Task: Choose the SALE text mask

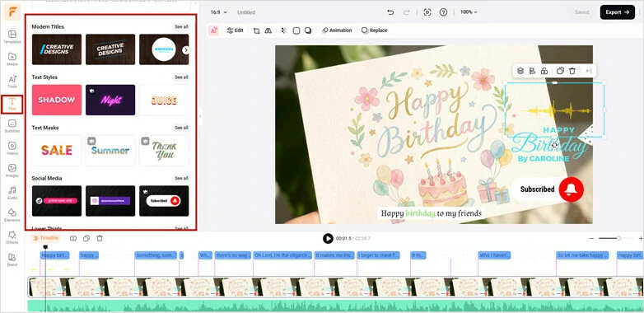Action: [57, 151]
